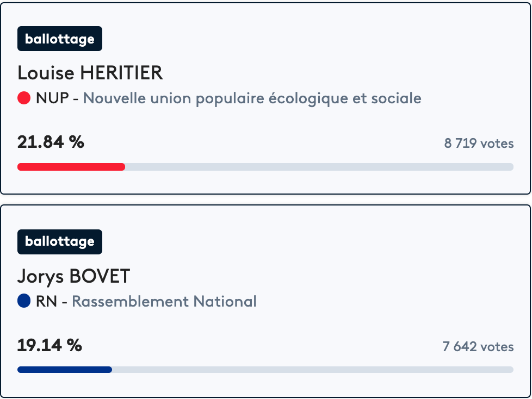The image size is (532, 399).
Task: Click unfilled grey bar of HERITIER result
Action: point(319,167)
